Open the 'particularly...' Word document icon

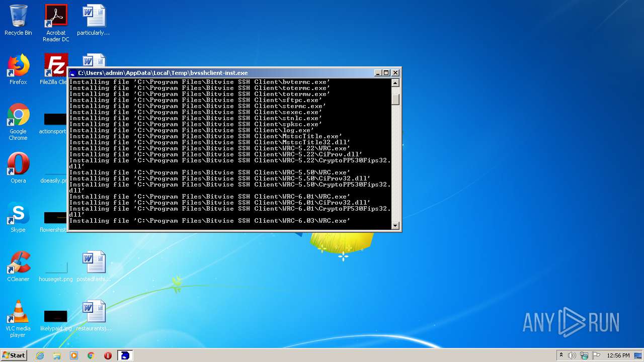pyautogui.click(x=94, y=20)
